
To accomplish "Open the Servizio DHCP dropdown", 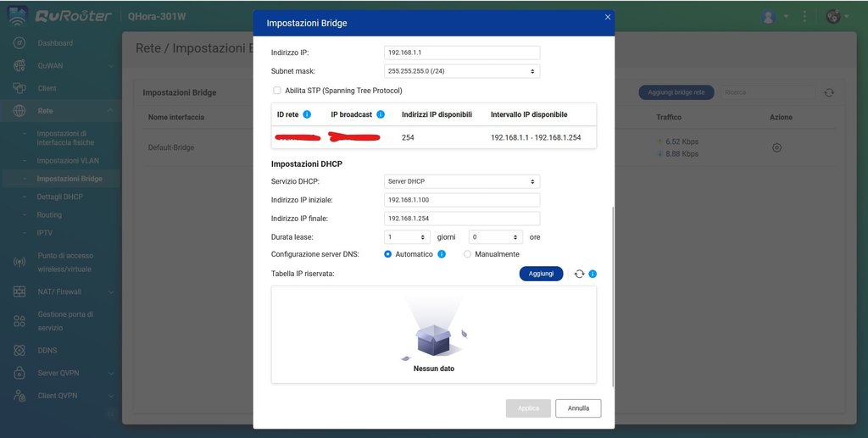I will 462,181.
